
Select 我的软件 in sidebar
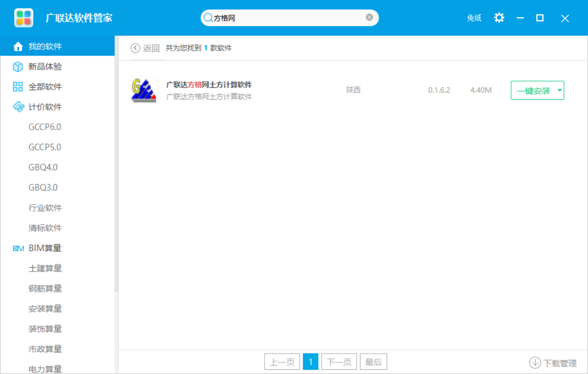57,47
